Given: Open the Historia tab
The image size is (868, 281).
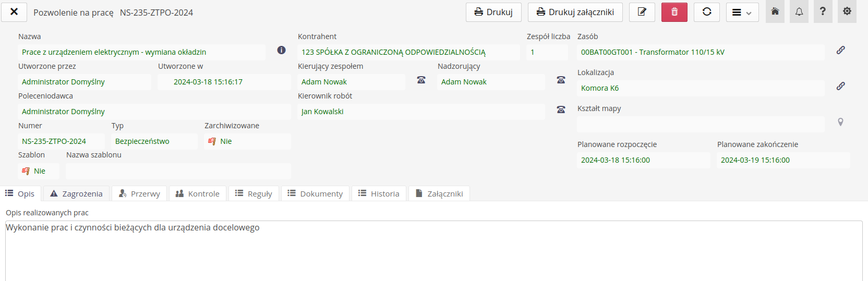Looking at the screenshot, I should point(379,194).
